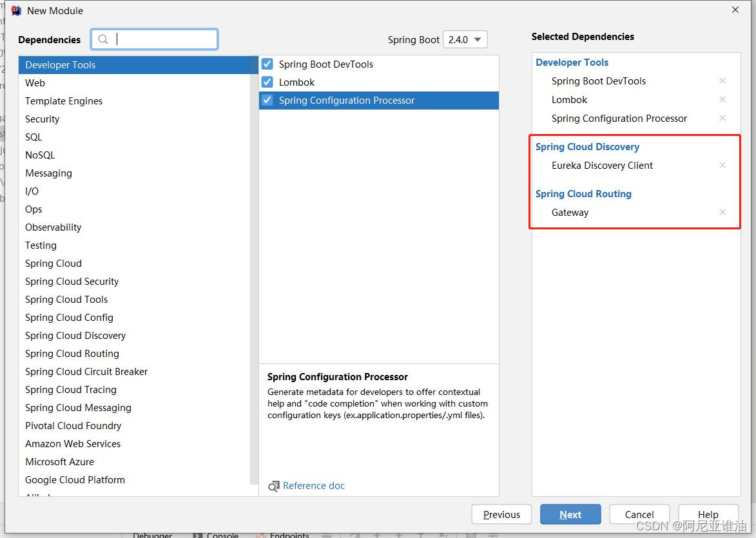This screenshot has width=756, height=538.
Task: Select Spring Cloud Routing in category list
Action: pos(135,353)
